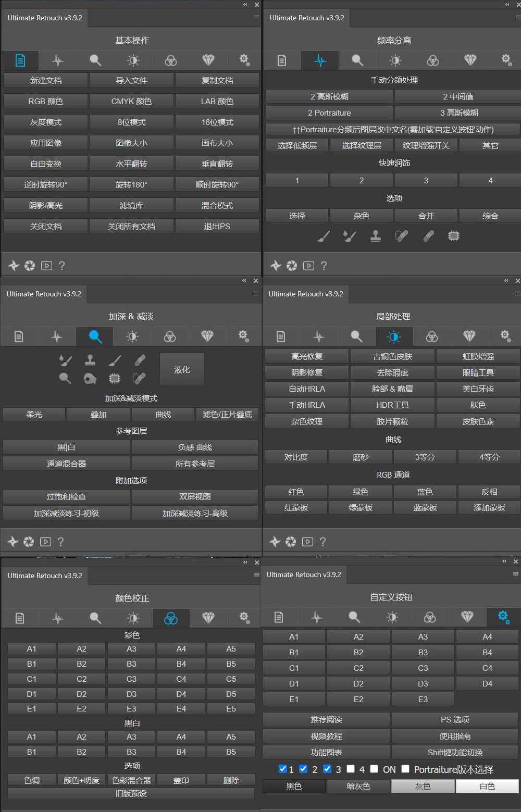Screen dimensions: 521x812
Task: Click the aperture icon at bottom of 频率分离 panel
Action: tap(292, 266)
